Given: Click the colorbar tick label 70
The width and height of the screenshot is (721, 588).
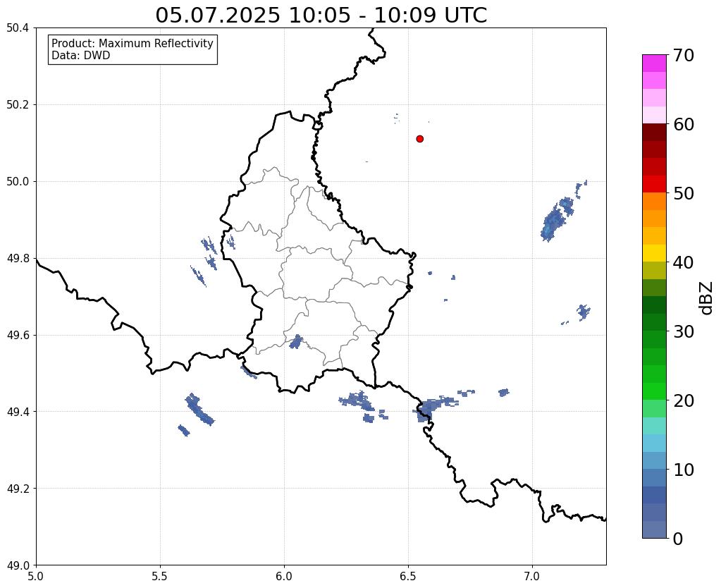Looking at the screenshot, I should coord(684,55).
